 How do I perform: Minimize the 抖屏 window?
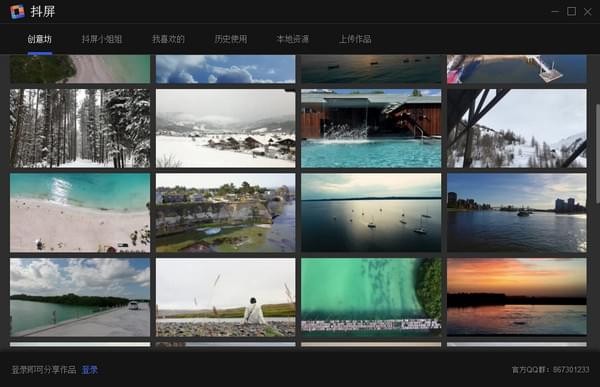point(555,11)
